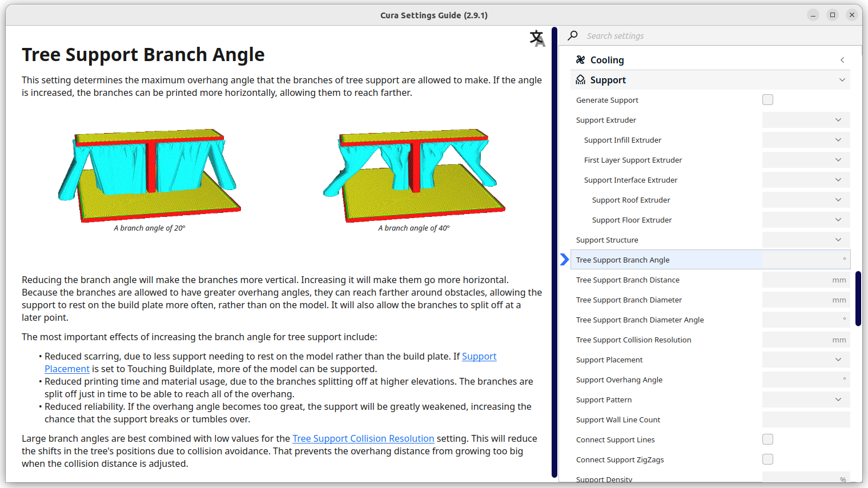
Task: Open the Support Floor Extruder dropdown
Action: tap(806, 220)
